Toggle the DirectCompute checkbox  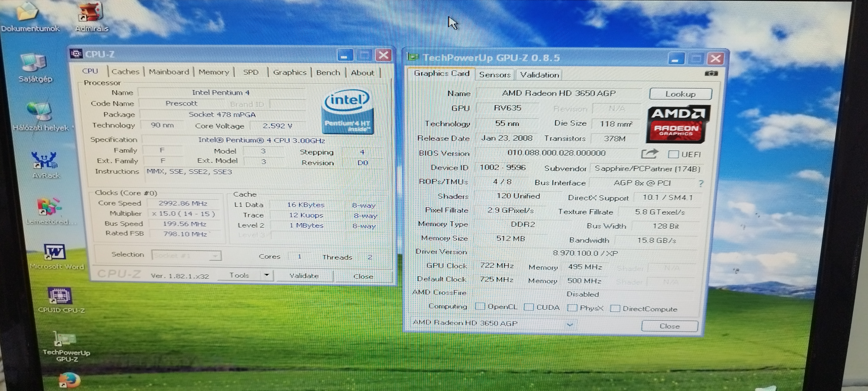[615, 308]
